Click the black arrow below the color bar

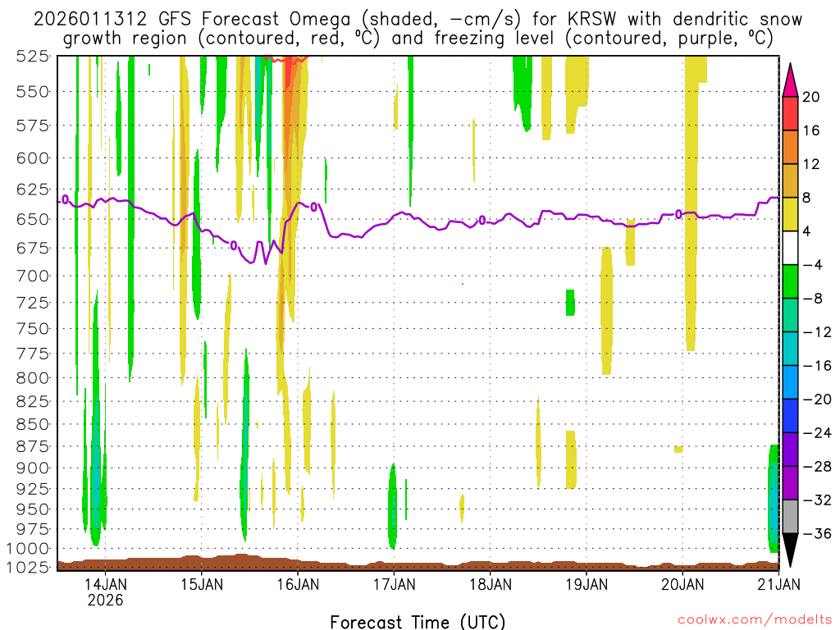pos(790,550)
